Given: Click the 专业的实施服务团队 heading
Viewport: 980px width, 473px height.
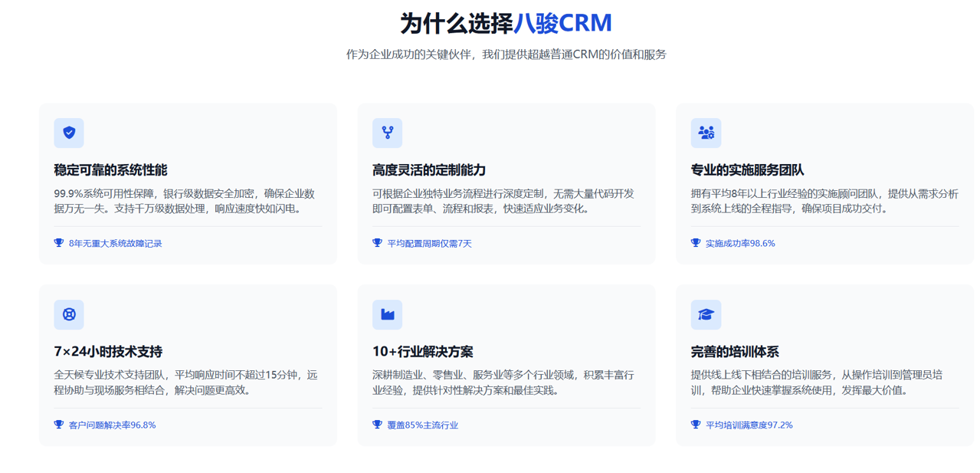Looking at the screenshot, I should [747, 170].
